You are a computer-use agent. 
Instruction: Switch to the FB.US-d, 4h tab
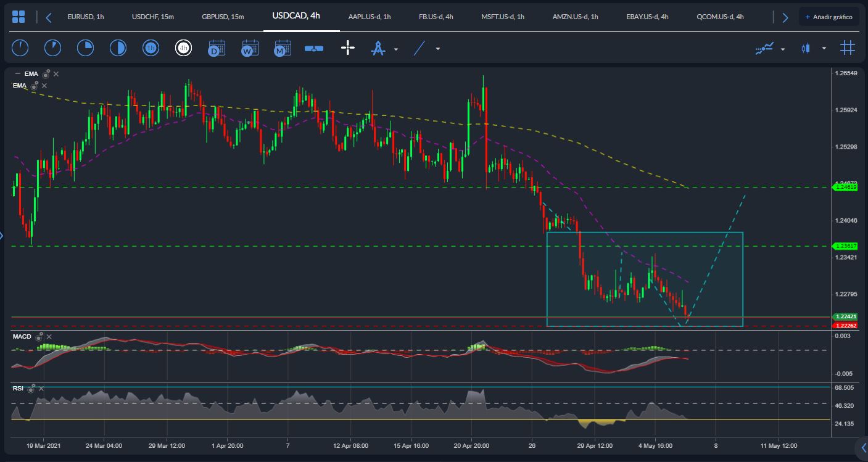(436, 17)
